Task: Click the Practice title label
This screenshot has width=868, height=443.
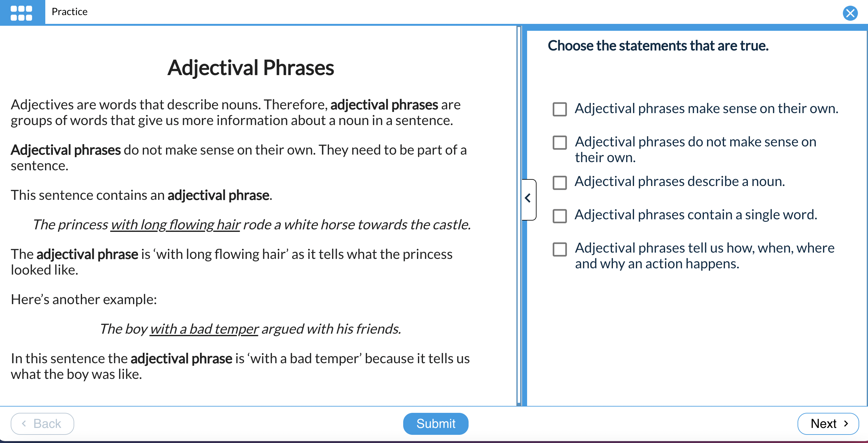Action: (70, 12)
